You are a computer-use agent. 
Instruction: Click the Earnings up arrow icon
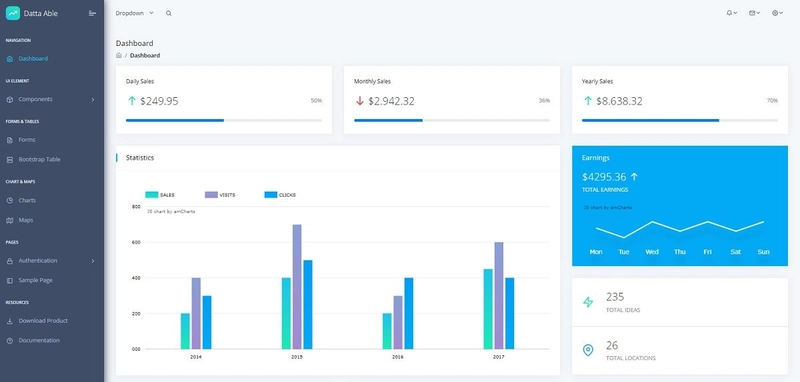tap(634, 177)
